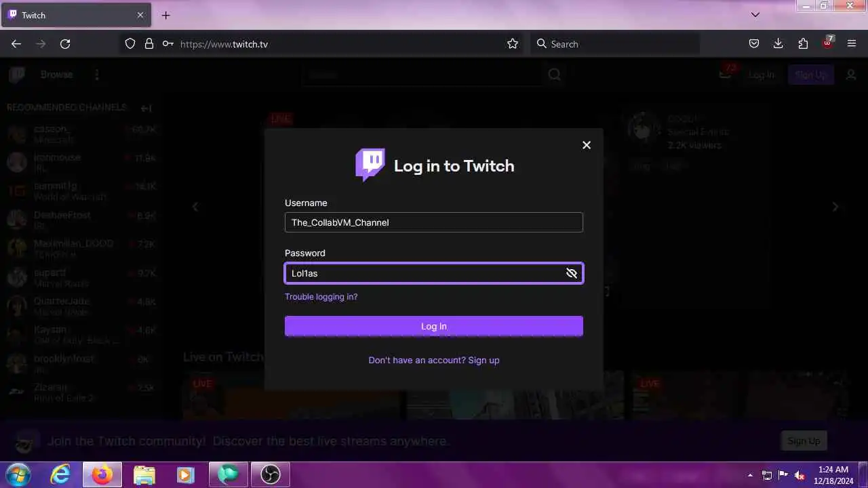Open the Extensions puzzle icon
The image size is (868, 488).
(x=803, y=43)
